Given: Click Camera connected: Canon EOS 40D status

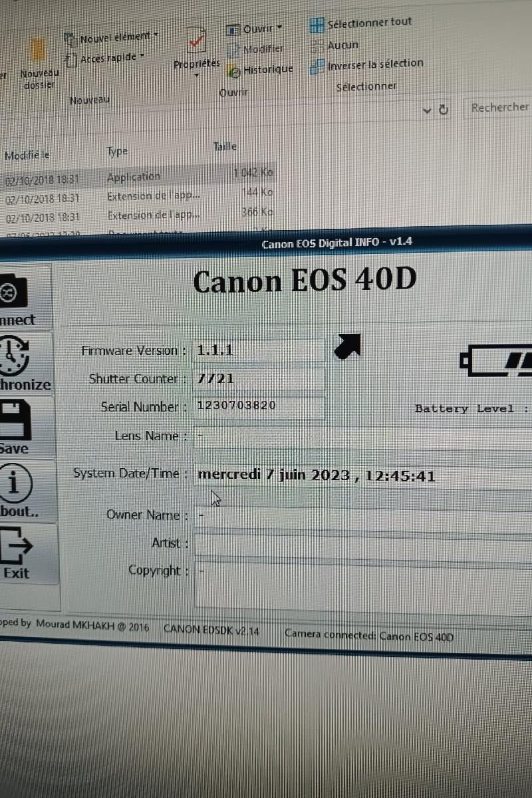Looking at the screenshot, I should pos(369,635).
